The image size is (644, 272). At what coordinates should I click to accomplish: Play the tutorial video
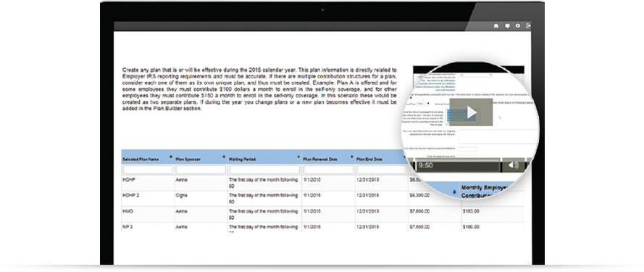point(471,112)
